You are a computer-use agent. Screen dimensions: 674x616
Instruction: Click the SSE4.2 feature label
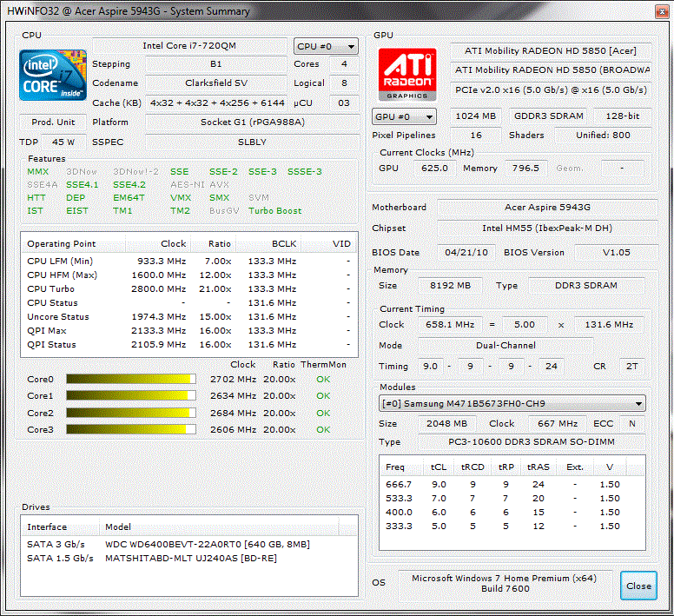coord(129,185)
